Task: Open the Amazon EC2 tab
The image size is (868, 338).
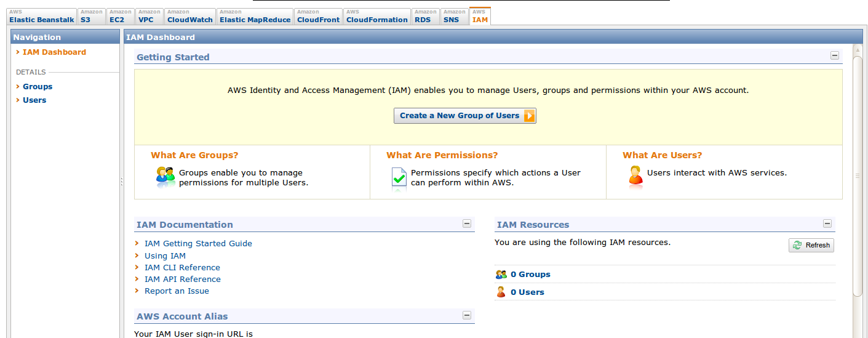Action: (x=119, y=17)
